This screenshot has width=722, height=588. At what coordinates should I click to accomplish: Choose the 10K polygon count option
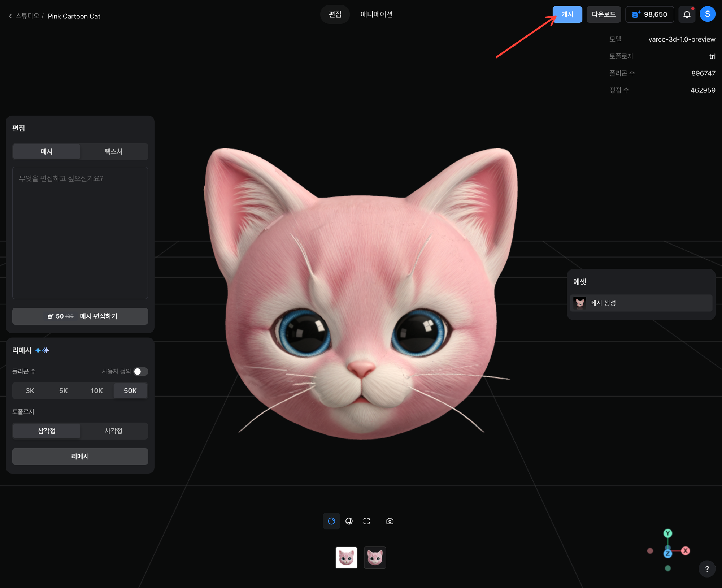click(x=97, y=391)
